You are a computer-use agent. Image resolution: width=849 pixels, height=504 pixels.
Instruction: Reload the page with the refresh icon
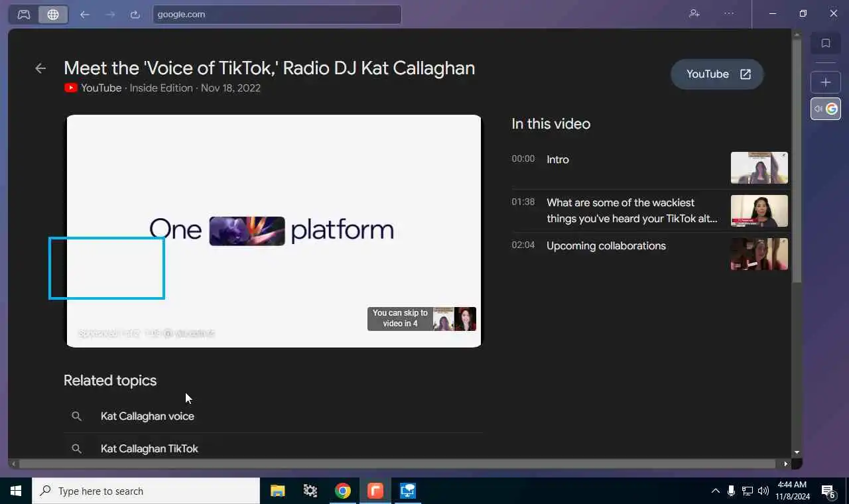click(135, 14)
